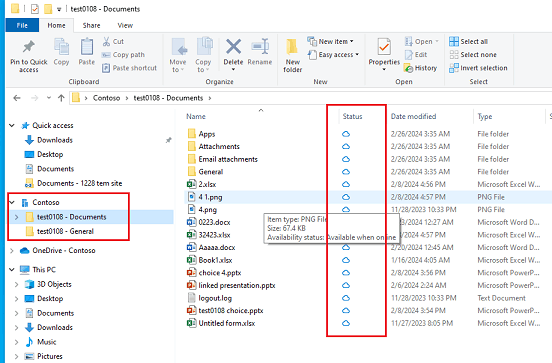The width and height of the screenshot is (552, 363).
Task: Click the Cut scissors command
Action: (x=113, y=42)
